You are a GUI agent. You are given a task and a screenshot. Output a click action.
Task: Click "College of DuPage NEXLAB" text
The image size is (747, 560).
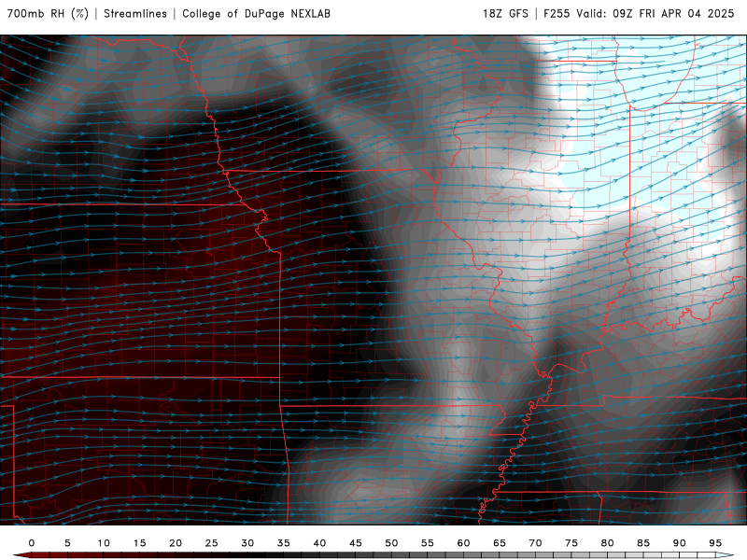(256, 14)
